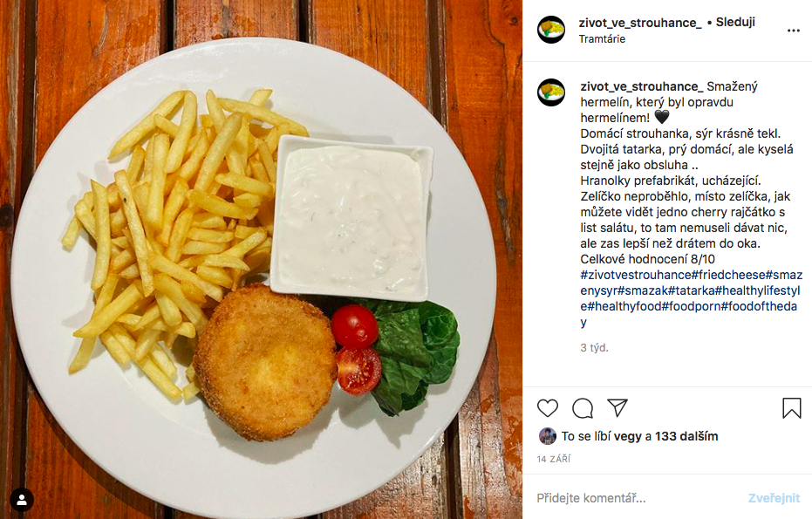Save post with bookmark icon

(791, 408)
